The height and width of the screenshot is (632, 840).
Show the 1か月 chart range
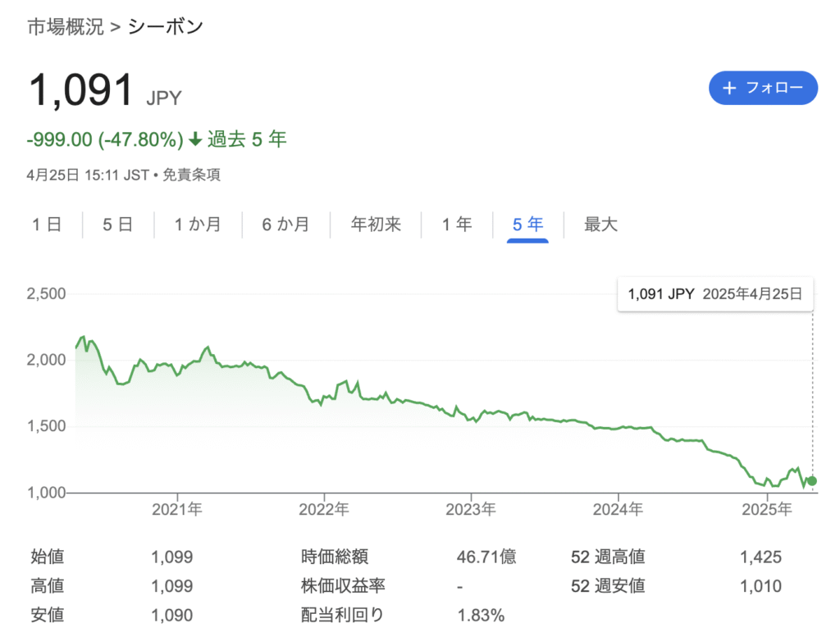(x=198, y=224)
